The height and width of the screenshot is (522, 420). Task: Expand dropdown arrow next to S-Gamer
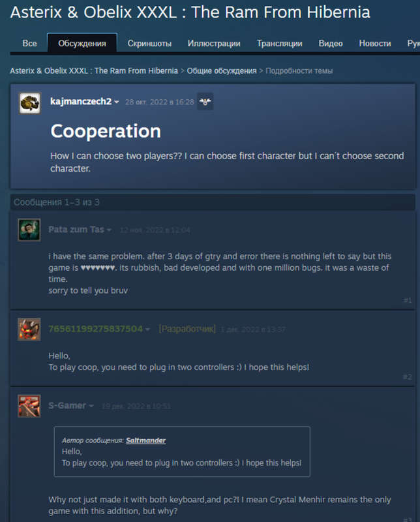[91, 406]
